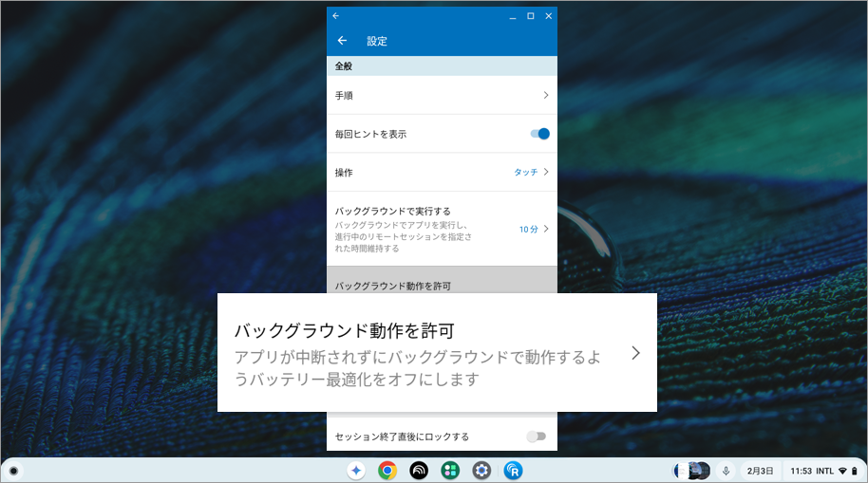Image resolution: width=868 pixels, height=483 pixels.
Task: Click the 毎回ヒントを表示 label
Action: coord(370,134)
